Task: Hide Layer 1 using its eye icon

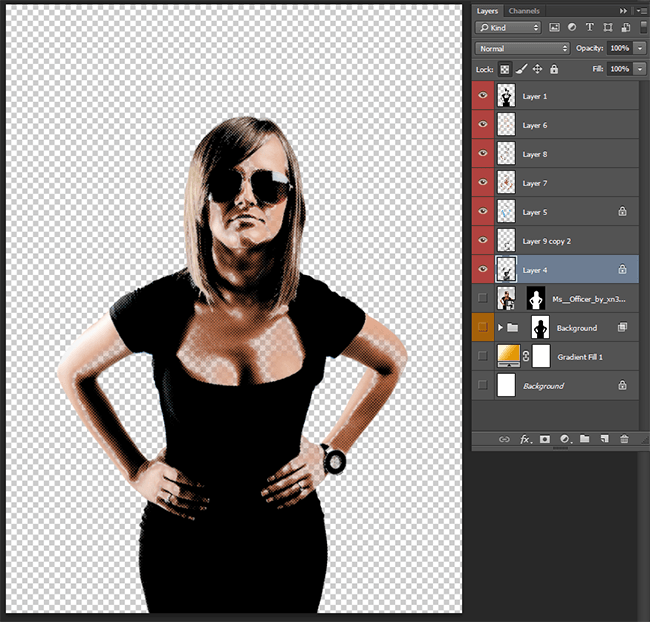Action: click(484, 97)
